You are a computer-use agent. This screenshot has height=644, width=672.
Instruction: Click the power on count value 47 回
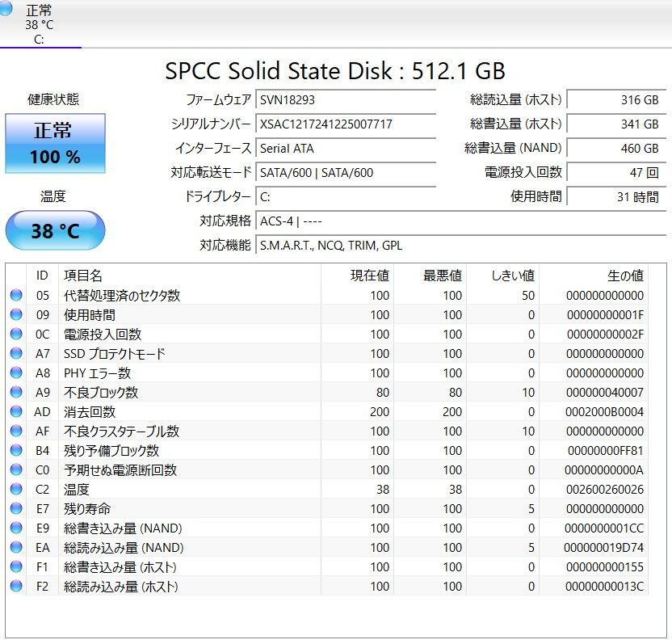coord(616,173)
